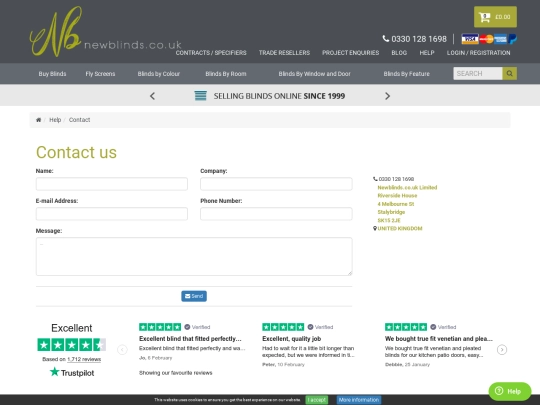The height and width of the screenshot is (405, 540).
Task: Open Contracts / Specifiers menu
Action: point(211,53)
